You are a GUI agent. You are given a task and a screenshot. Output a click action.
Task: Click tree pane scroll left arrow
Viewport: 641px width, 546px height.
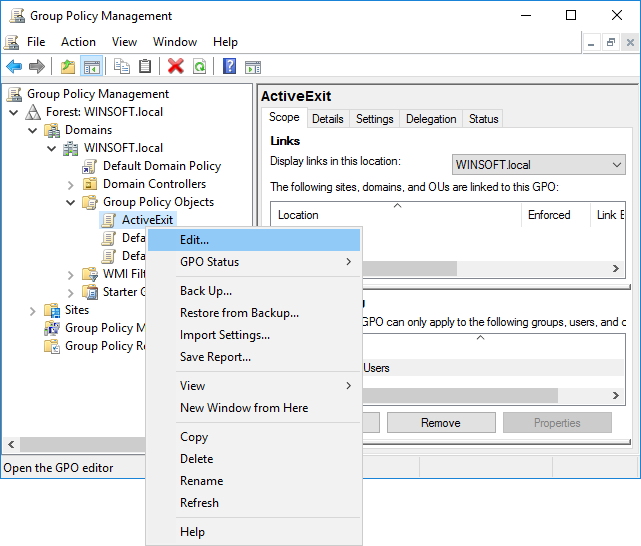[x=11, y=445]
